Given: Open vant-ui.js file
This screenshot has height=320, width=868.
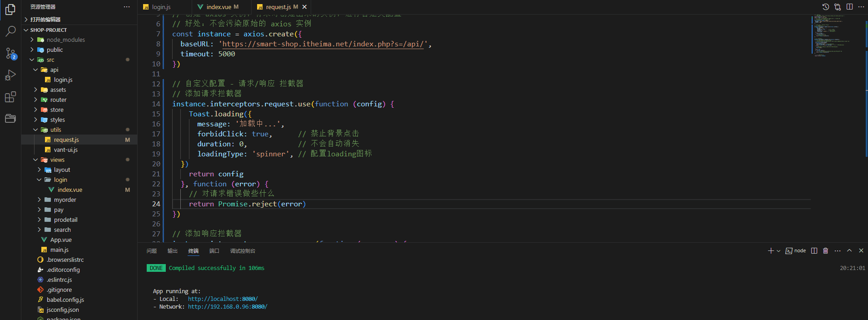Looking at the screenshot, I should tap(79, 150).
